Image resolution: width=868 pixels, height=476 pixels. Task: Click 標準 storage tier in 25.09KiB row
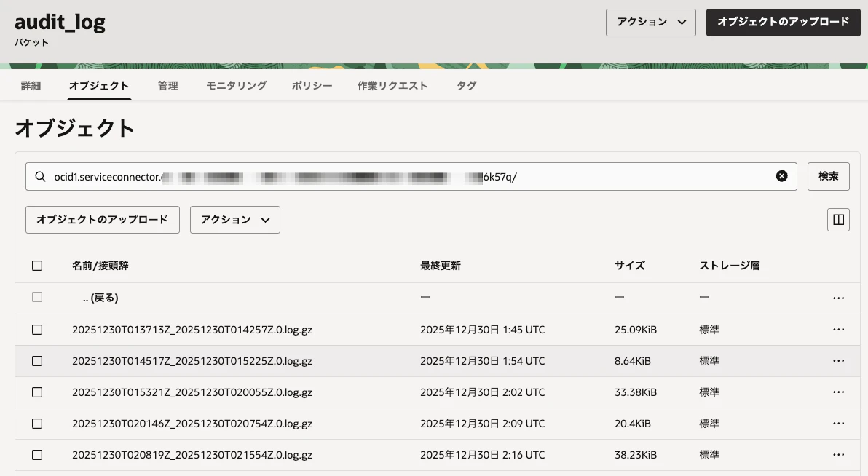[x=709, y=329]
